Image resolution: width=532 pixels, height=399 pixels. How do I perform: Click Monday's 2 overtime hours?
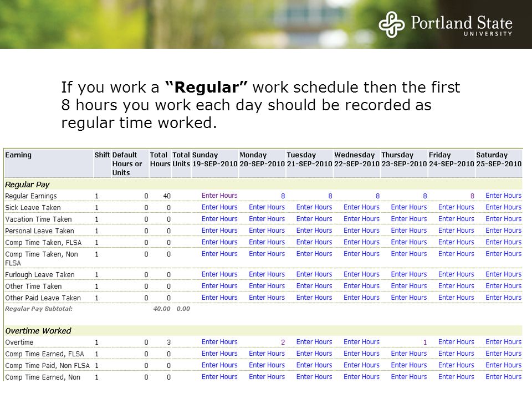(283, 342)
